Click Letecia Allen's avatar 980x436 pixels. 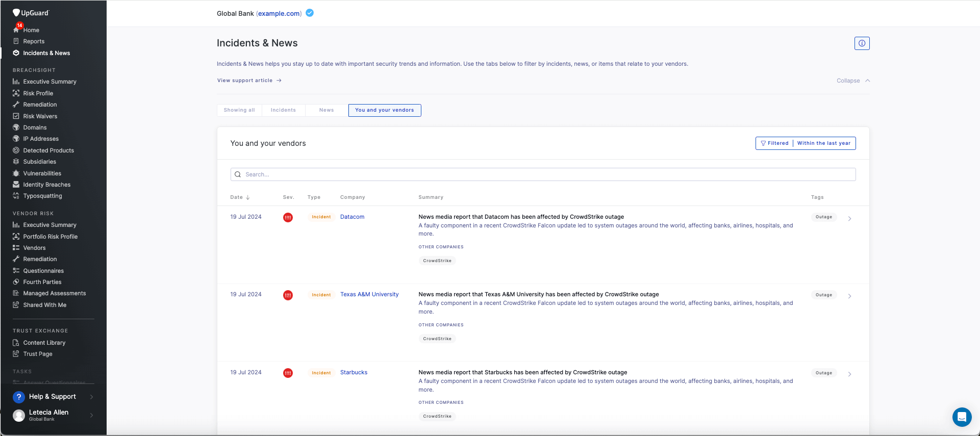point(19,416)
